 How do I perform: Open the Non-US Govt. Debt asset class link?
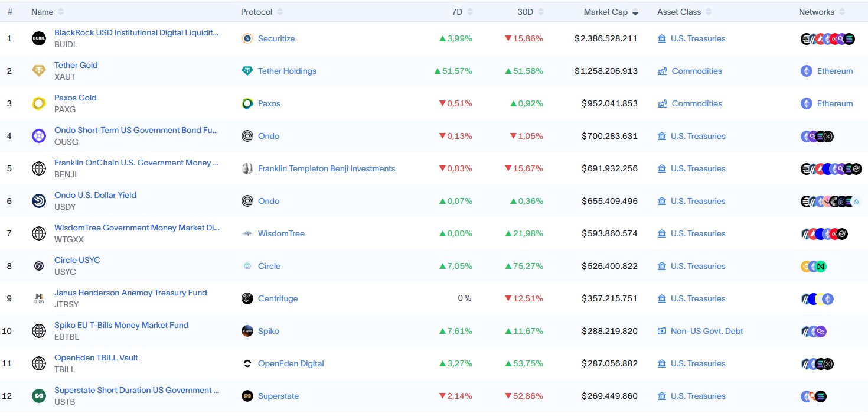[x=707, y=331]
